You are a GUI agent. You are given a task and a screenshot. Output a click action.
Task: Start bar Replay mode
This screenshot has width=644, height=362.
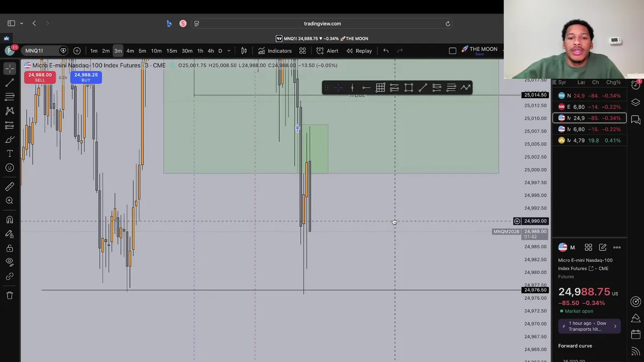point(359,51)
